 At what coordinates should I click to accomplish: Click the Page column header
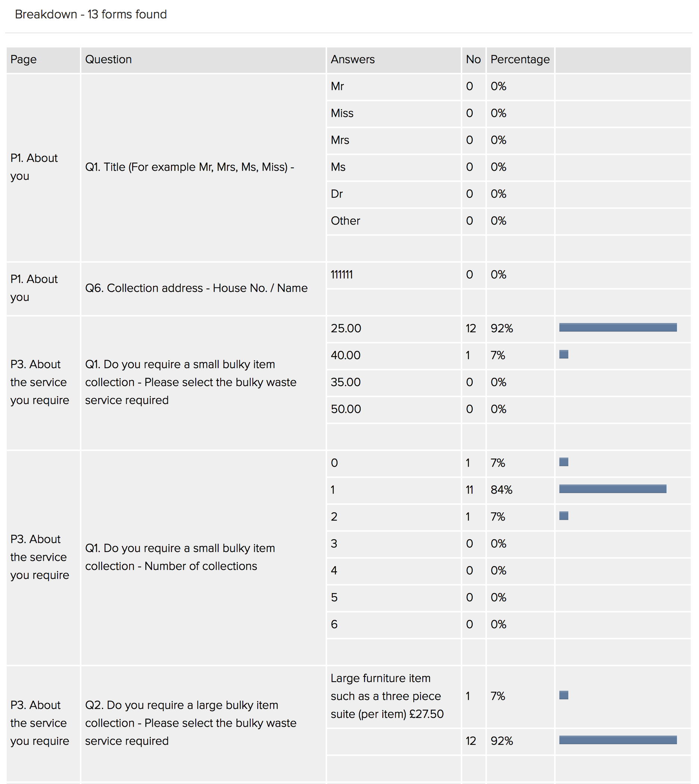click(24, 59)
